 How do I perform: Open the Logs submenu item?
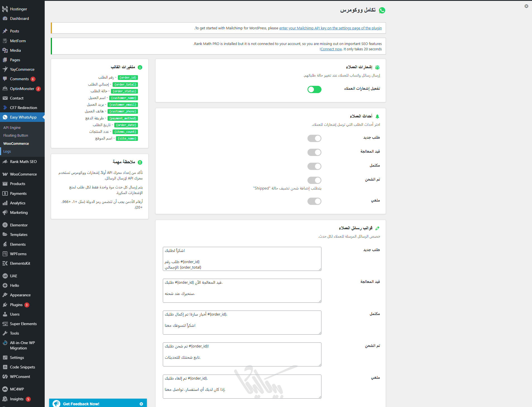pyautogui.click(x=7, y=152)
